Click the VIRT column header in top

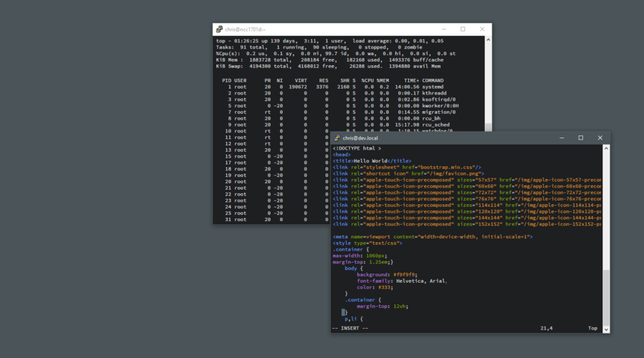click(301, 80)
